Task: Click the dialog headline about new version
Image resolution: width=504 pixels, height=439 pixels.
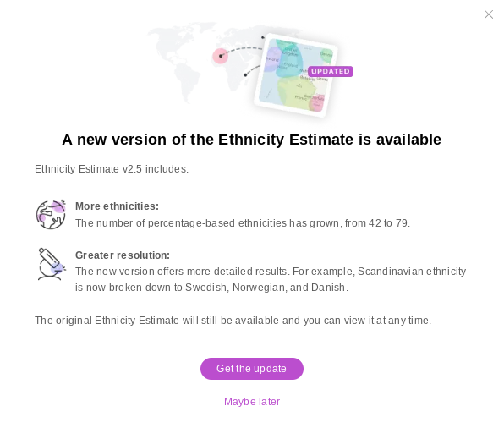Action: (x=252, y=140)
